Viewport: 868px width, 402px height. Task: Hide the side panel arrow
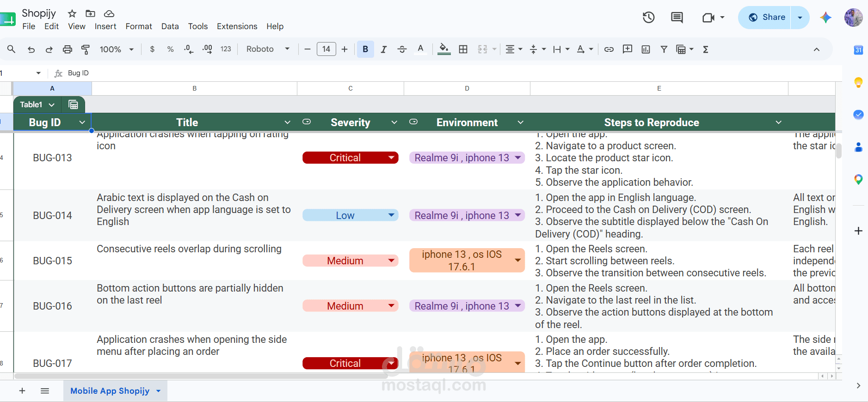click(x=858, y=385)
